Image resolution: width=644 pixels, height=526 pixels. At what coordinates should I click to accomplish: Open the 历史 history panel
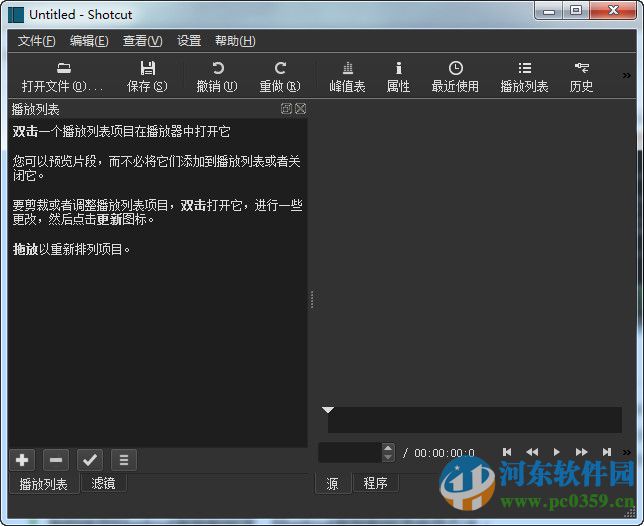click(x=581, y=77)
